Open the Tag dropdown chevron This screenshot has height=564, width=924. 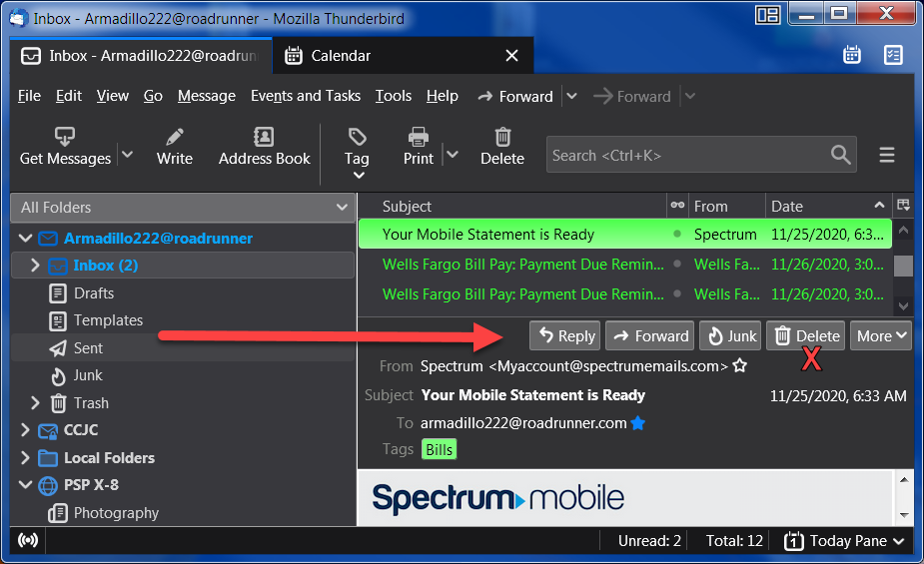(359, 175)
